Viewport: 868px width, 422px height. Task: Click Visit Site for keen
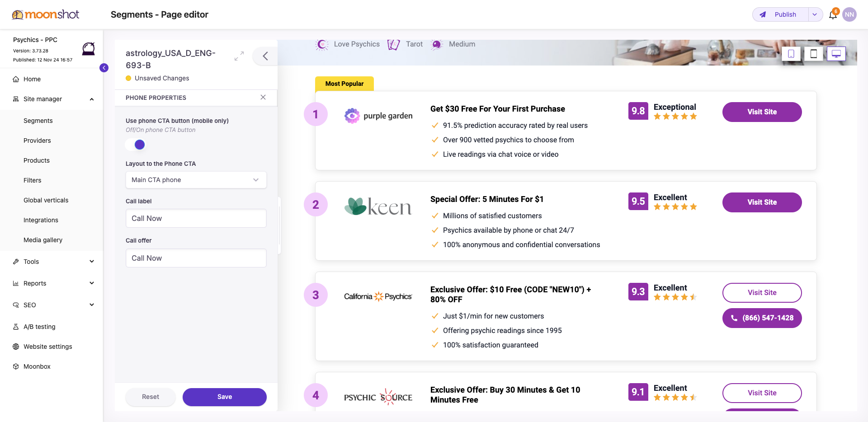[762, 202]
